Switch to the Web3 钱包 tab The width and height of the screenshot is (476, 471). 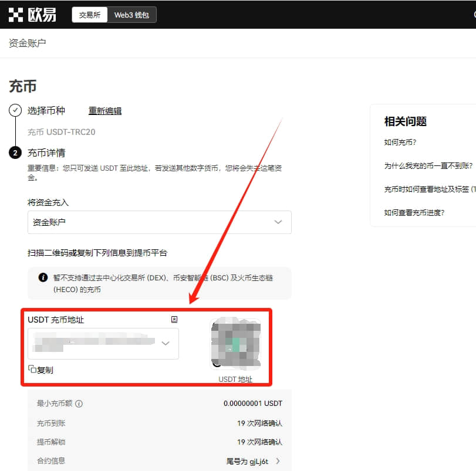[131, 15]
